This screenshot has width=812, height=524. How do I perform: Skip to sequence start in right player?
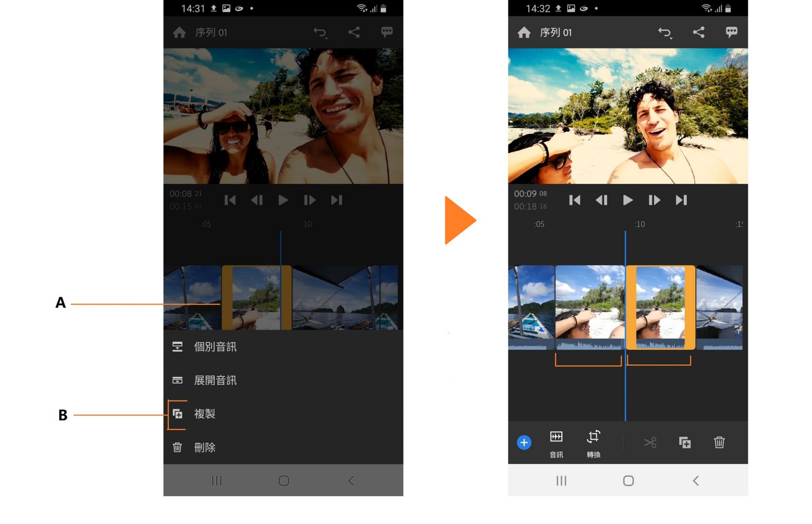coord(574,200)
